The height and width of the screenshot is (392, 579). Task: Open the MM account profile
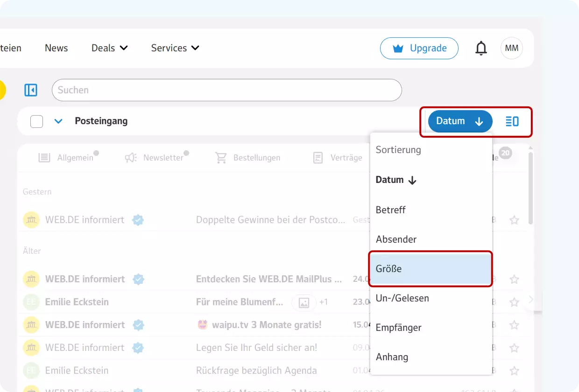[x=511, y=48]
